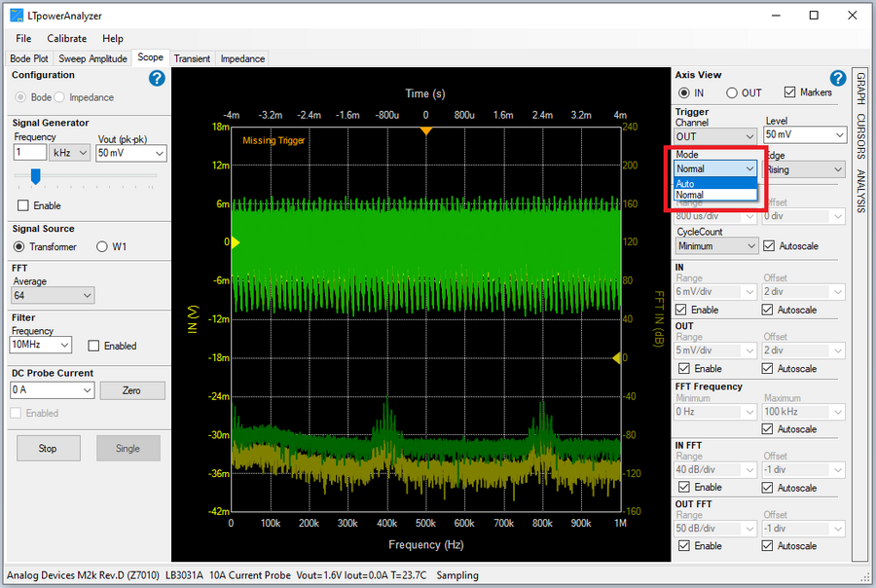Click the orange trigger marker atop the graph
The image size is (876, 588).
point(425,130)
